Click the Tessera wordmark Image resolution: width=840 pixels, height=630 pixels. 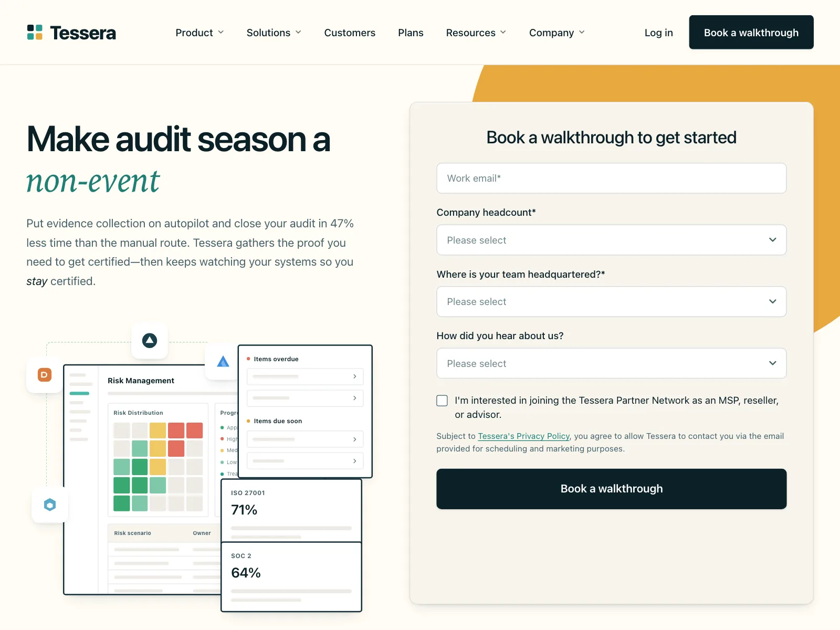[83, 33]
